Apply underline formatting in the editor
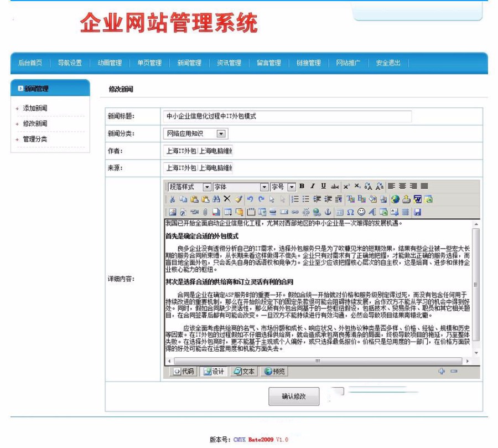 [323, 186]
